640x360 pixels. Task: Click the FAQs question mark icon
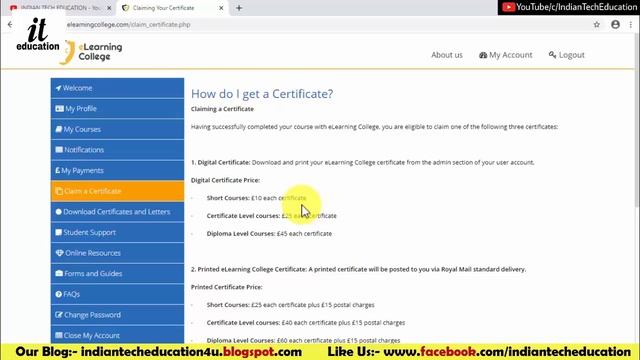point(58,294)
